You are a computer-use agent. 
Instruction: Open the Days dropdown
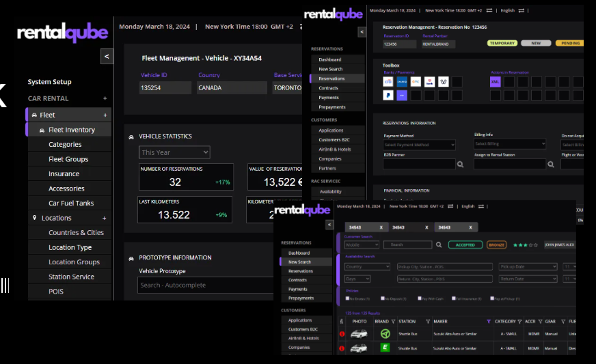(x=357, y=279)
